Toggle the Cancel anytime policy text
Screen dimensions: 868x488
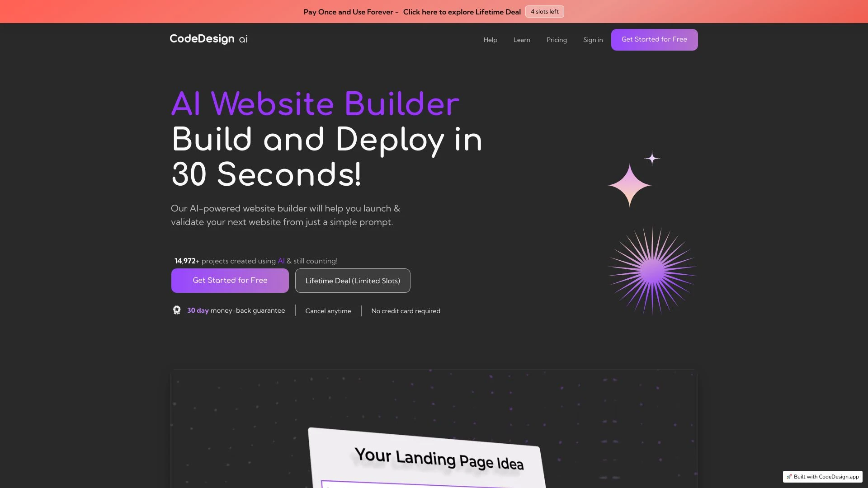coord(328,310)
